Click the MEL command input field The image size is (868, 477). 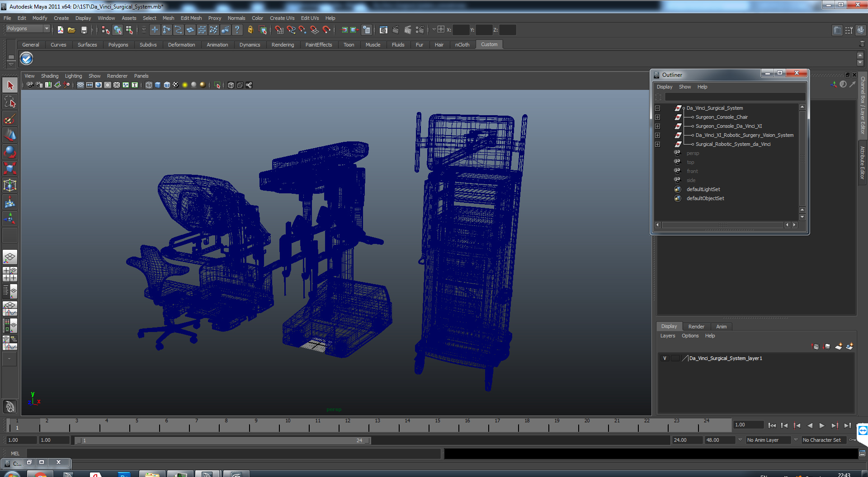(x=233, y=453)
